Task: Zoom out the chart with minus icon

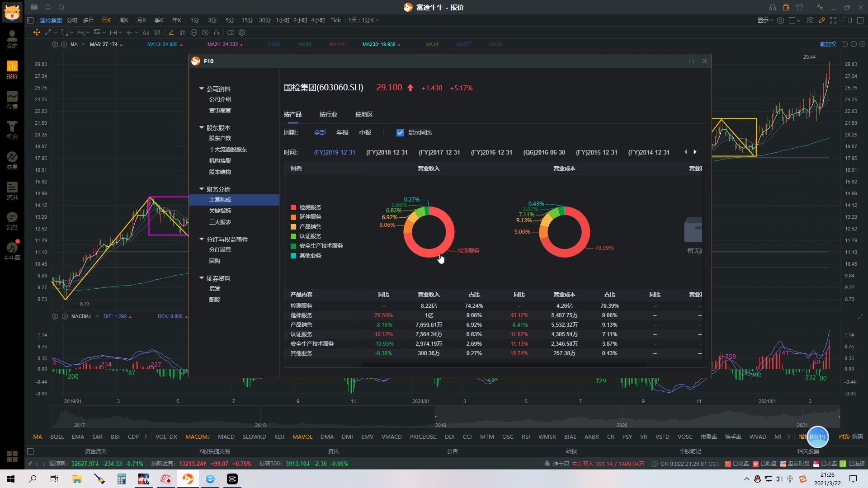Action: pyautogui.click(x=854, y=44)
